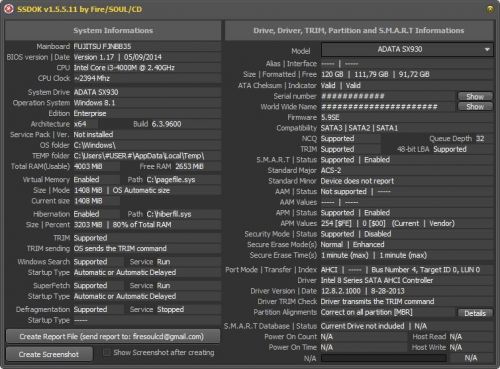
Task: Select OS folder value C:\Windows\
Action: point(95,145)
